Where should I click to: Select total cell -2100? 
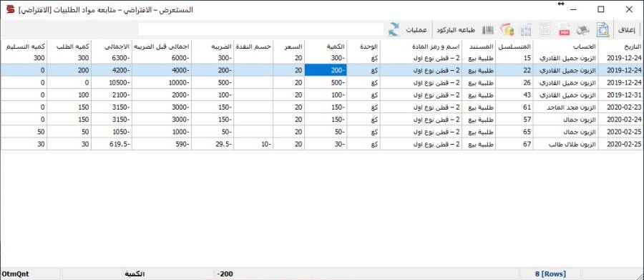[x=112, y=95]
